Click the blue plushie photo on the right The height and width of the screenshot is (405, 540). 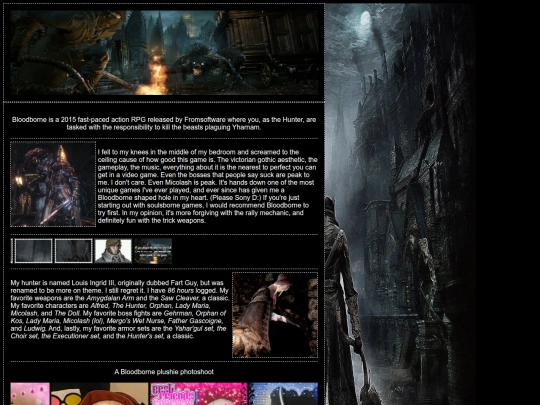tap(283, 394)
